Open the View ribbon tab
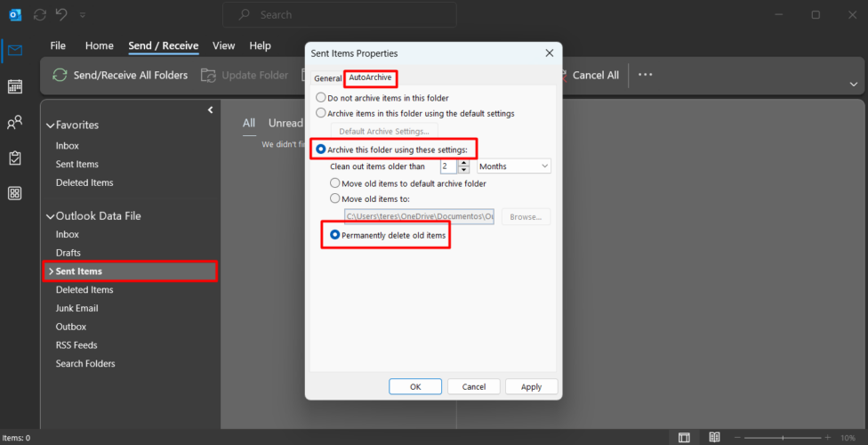 click(223, 46)
